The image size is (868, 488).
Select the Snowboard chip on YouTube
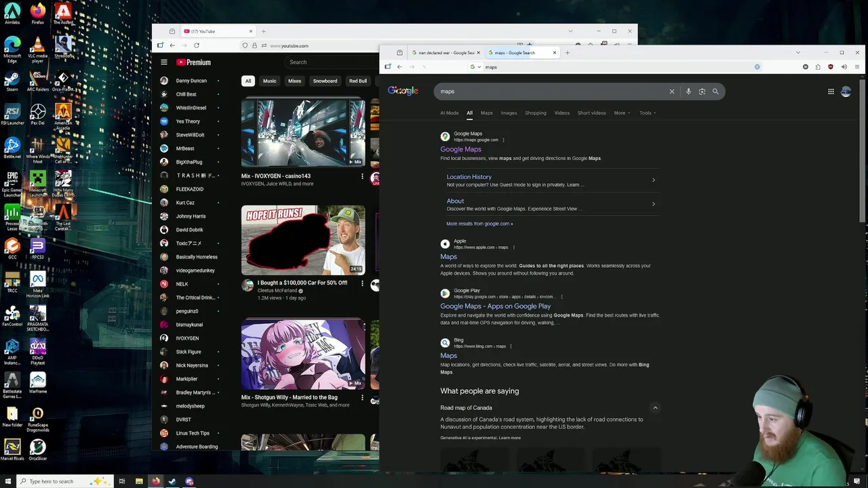(325, 81)
